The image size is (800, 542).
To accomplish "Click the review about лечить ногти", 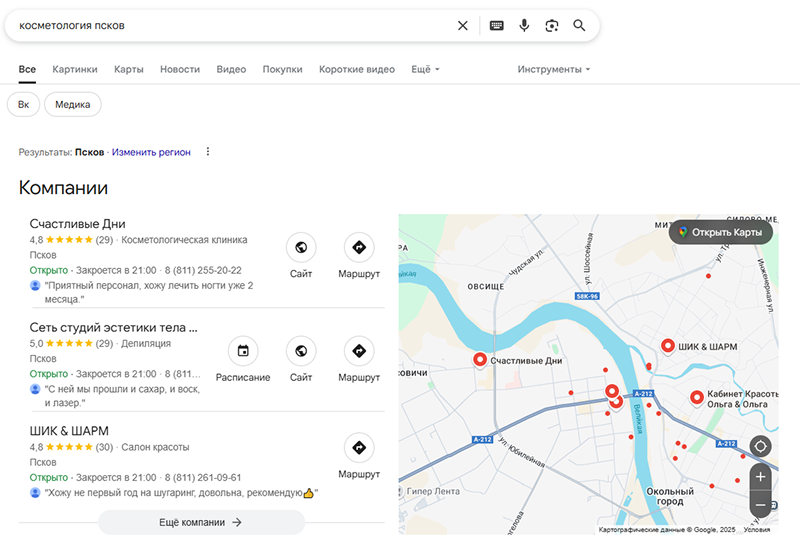I will 148,292.
